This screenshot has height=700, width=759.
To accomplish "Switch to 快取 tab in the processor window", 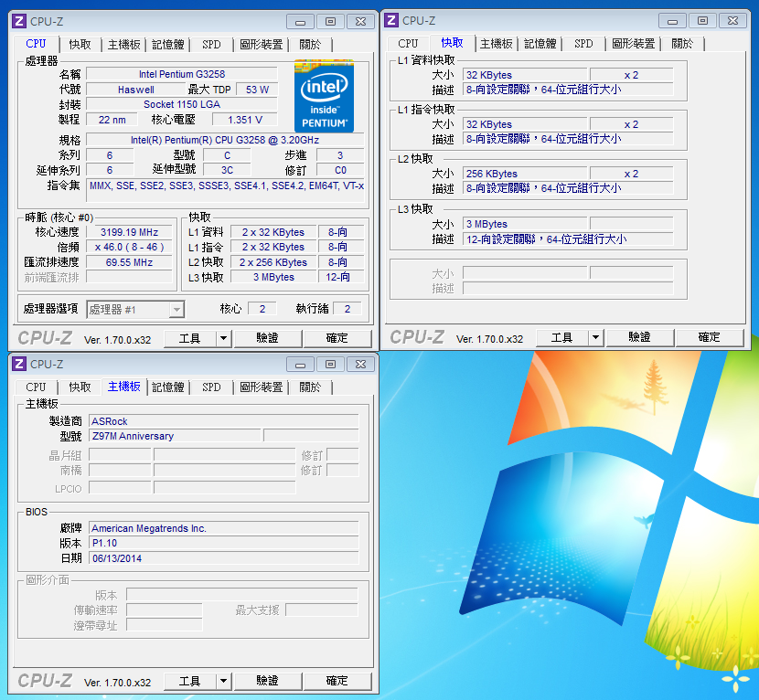I will [80, 45].
